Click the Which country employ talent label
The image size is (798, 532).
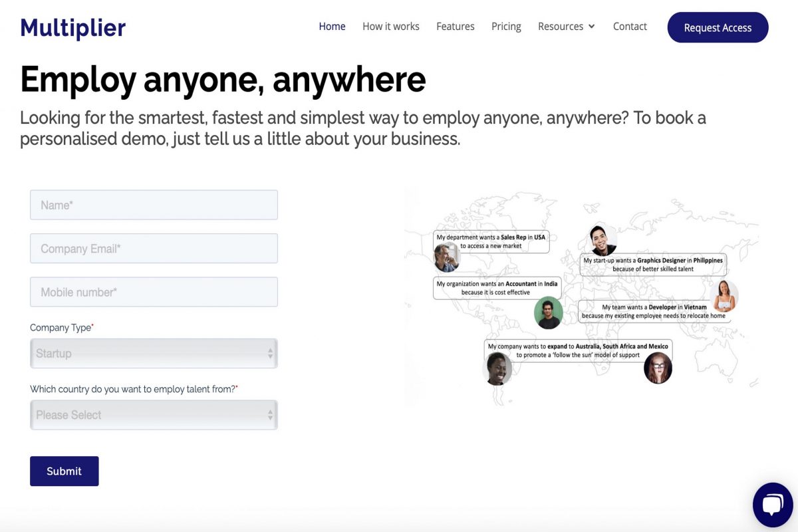coord(134,389)
